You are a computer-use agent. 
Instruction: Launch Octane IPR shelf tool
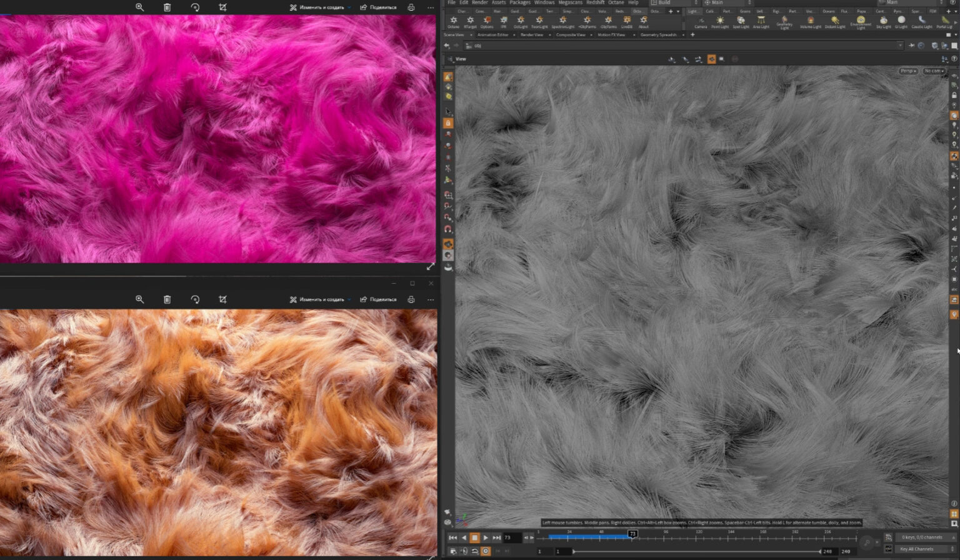pos(504,22)
